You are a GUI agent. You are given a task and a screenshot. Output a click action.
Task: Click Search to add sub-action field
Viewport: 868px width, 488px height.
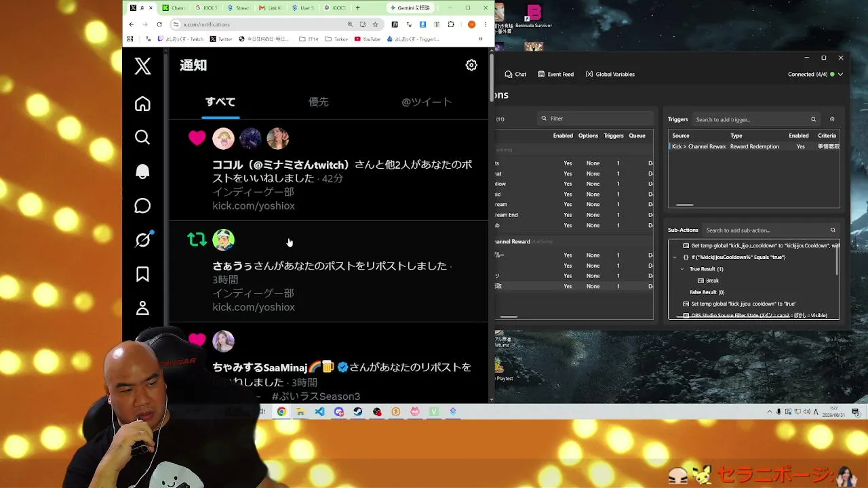(x=771, y=230)
